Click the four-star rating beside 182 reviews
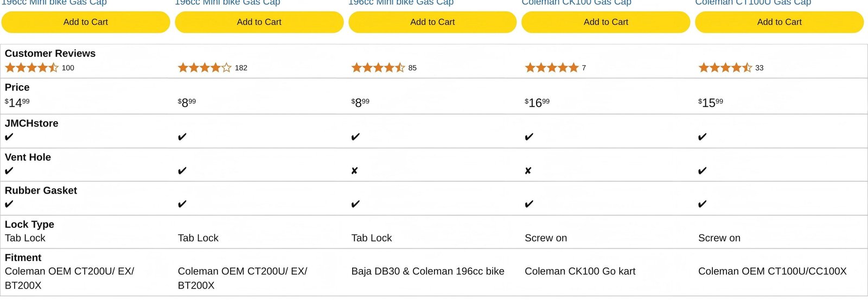The height and width of the screenshot is (300, 868). click(205, 68)
